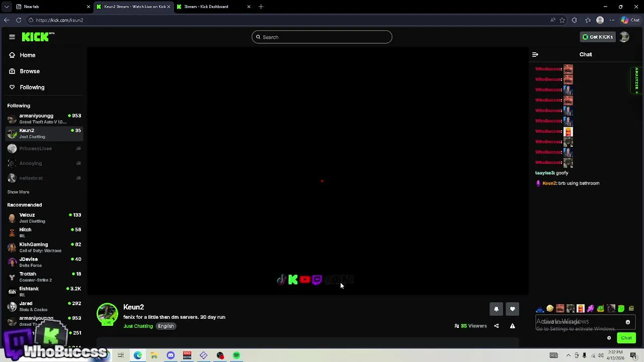Image resolution: width=644 pixels, height=362 pixels.
Task: Open File Explorer from taskbar
Action: tap(154, 355)
